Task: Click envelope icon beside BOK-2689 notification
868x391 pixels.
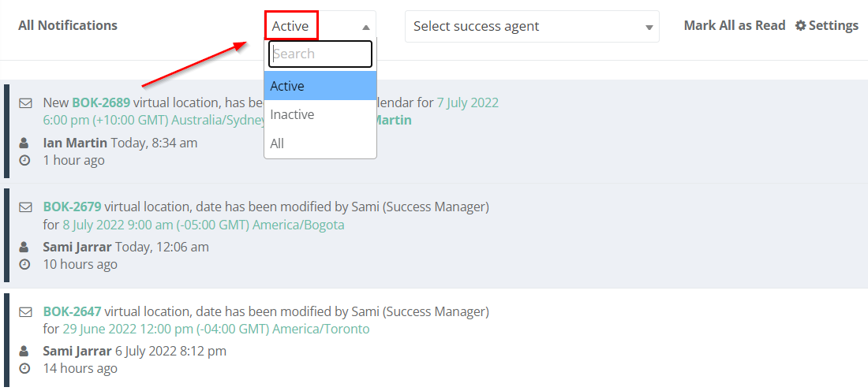Action: click(x=25, y=102)
